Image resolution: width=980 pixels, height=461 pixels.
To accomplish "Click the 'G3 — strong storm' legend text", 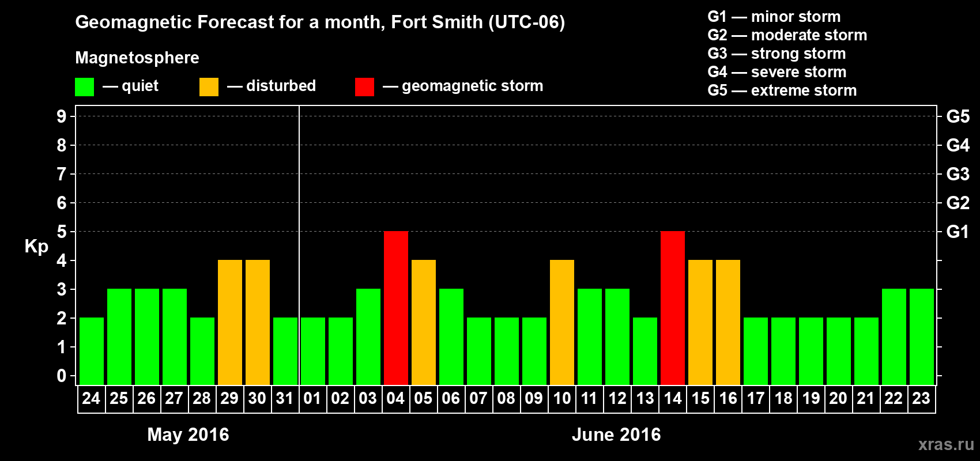I will 777,54.
